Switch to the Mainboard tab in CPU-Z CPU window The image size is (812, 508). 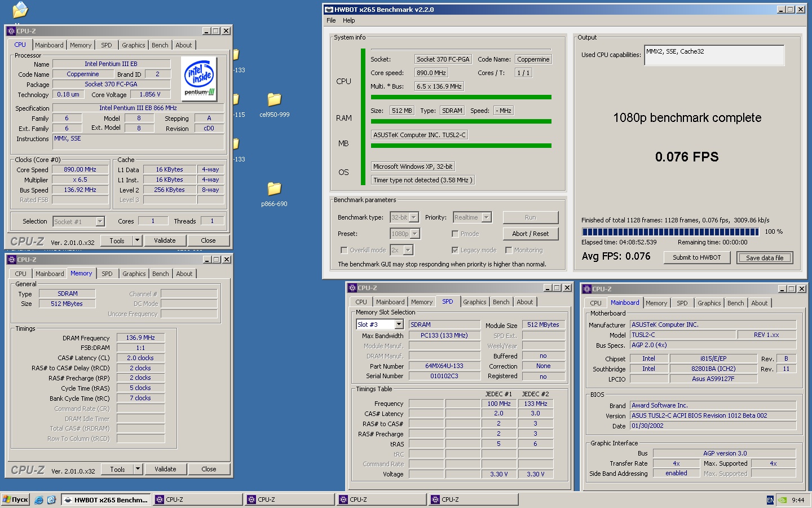49,45
